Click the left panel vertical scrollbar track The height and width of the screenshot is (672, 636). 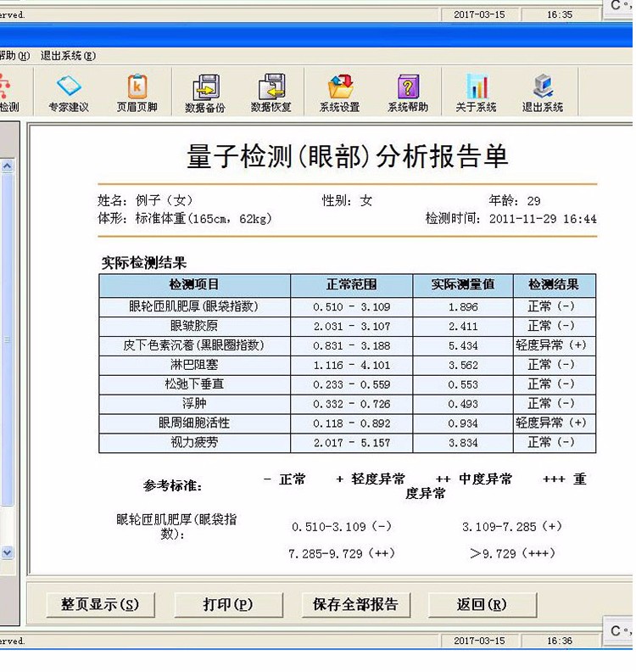click(8, 356)
